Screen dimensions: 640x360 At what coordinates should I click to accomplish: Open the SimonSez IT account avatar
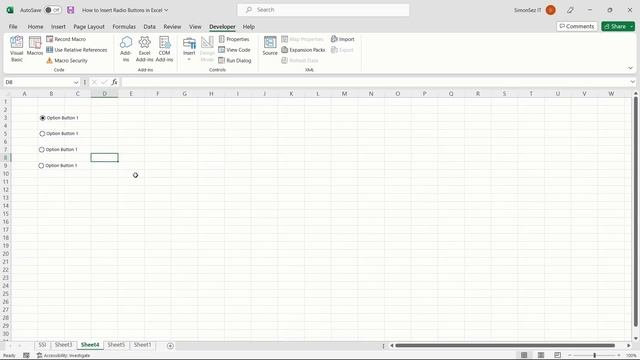(x=551, y=10)
